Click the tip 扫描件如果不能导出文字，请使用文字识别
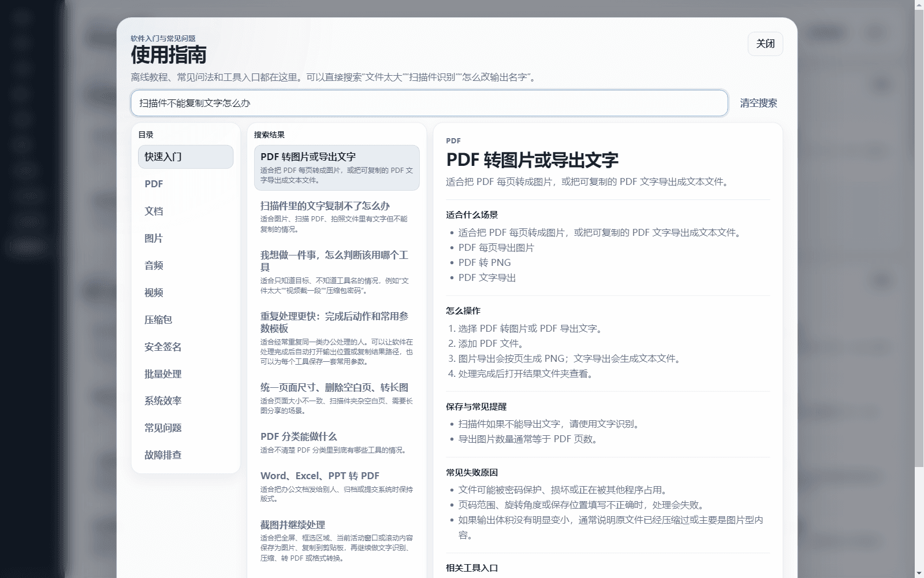Viewport: 924px width, 578px height. pyautogui.click(x=550, y=424)
